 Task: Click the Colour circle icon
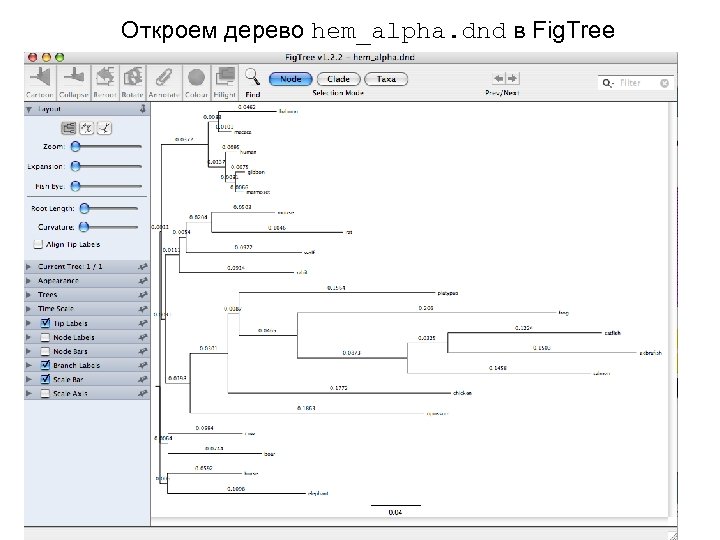point(196,77)
